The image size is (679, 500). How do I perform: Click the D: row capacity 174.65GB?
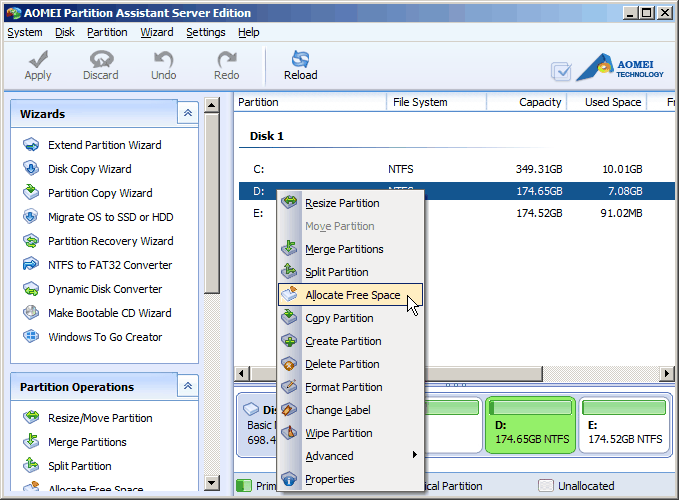coord(539,191)
